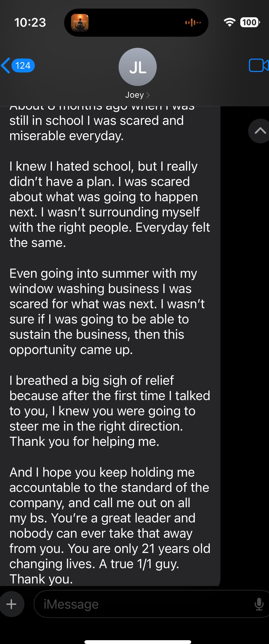269x644 pixels.
Task: Tap the paragraph starting "I breathed a big sigh"
Action: (x=110, y=411)
